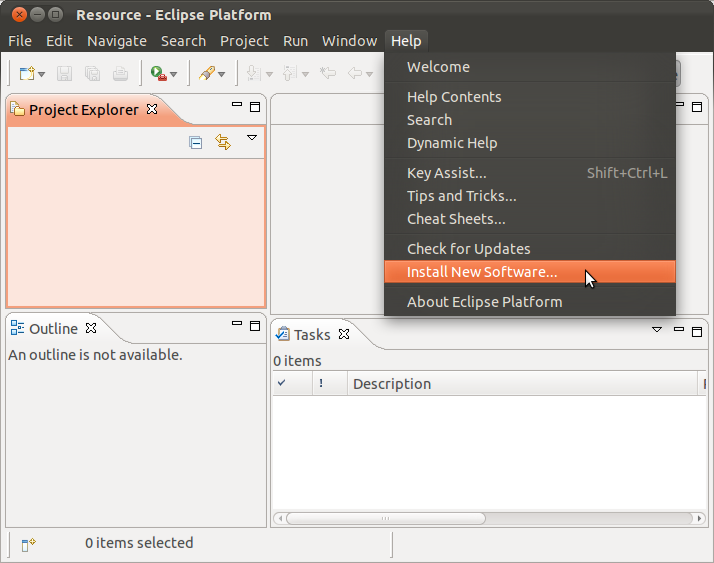The image size is (714, 563).
Task: Toggle Link with Editor in Project Explorer
Action: (x=223, y=142)
